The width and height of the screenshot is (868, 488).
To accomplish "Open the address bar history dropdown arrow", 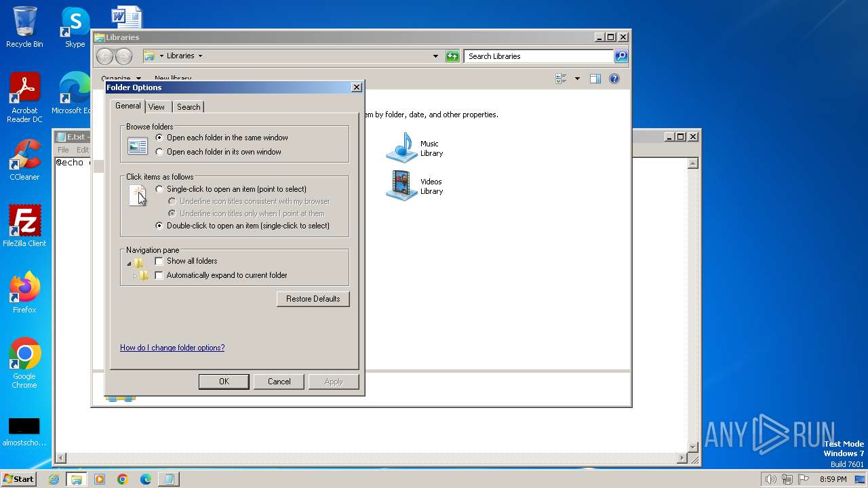I will point(435,56).
